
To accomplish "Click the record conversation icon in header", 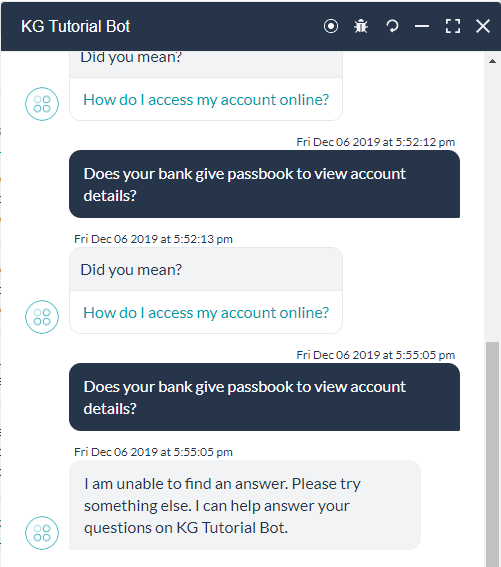I will pos(331,26).
